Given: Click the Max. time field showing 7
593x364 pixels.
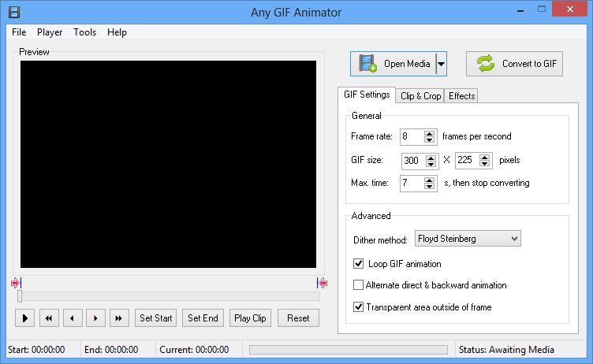Looking at the screenshot, I should coord(412,184).
